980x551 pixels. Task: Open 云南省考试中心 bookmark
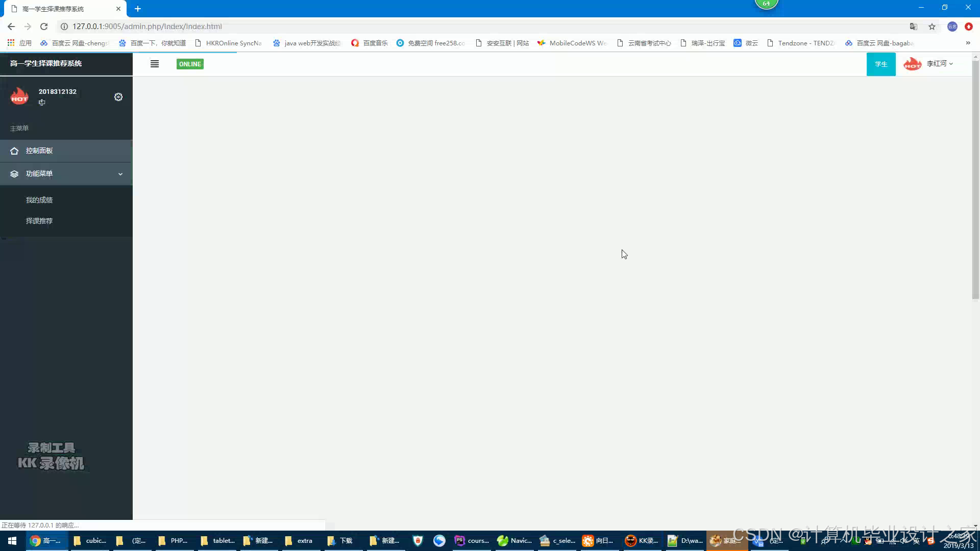tap(644, 43)
